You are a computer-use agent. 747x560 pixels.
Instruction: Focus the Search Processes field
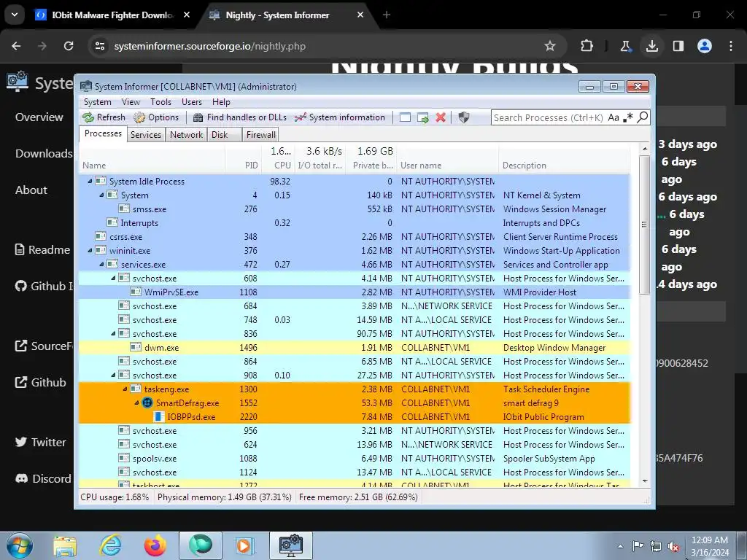click(x=549, y=117)
